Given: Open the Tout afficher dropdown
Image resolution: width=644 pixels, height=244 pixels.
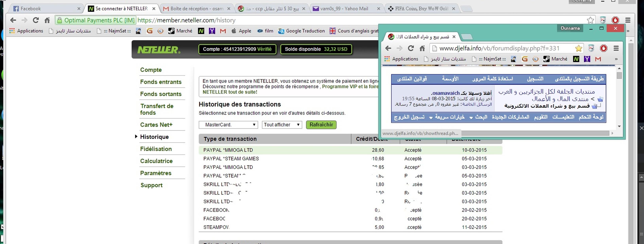Looking at the screenshot, I should click(x=282, y=125).
